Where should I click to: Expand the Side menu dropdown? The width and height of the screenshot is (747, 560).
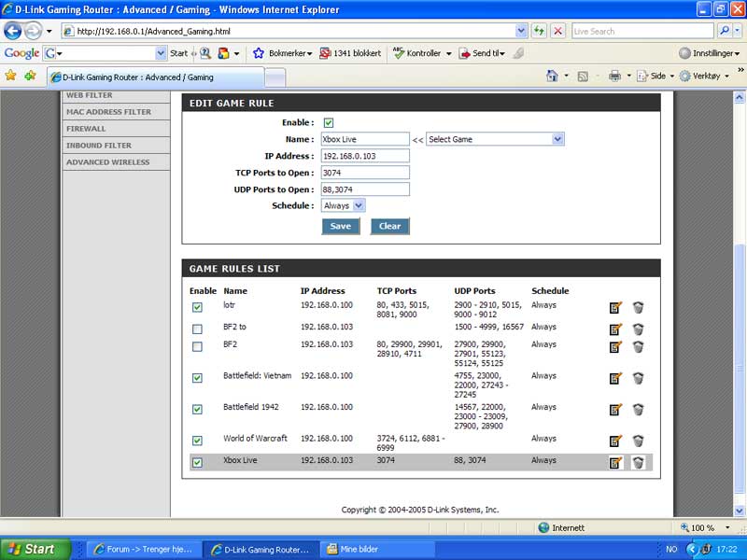672,77
